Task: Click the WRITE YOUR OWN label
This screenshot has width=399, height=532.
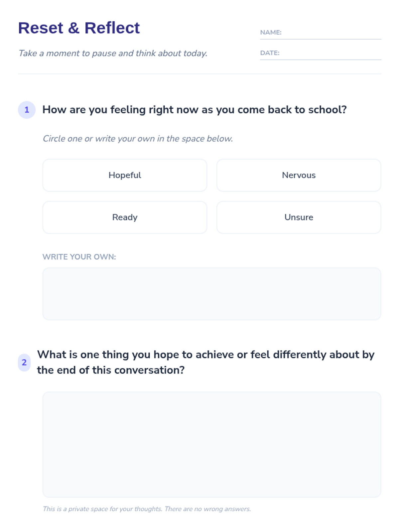Action: (79, 257)
